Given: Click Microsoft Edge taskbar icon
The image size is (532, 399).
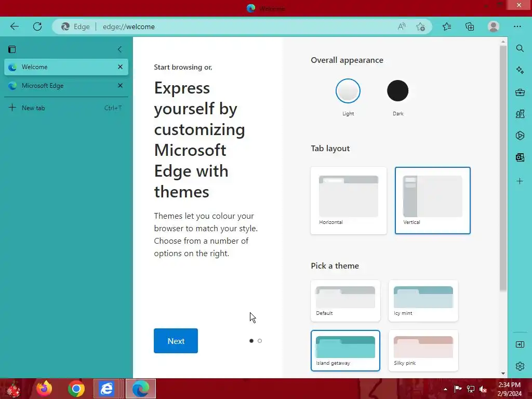Looking at the screenshot, I should coord(140,389).
